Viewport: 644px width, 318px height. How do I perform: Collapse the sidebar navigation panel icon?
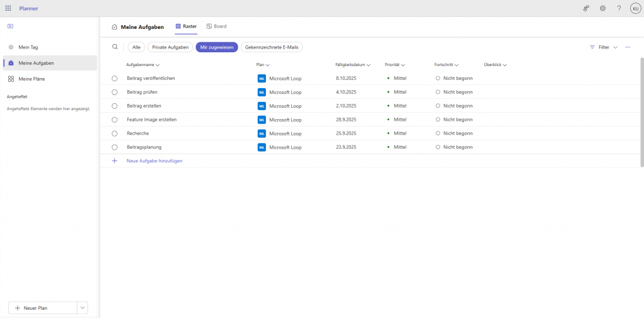tap(10, 26)
